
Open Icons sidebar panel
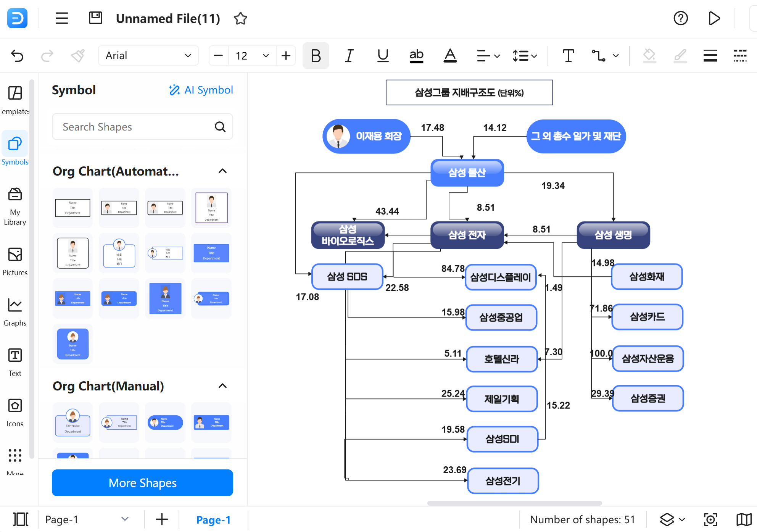(x=15, y=412)
